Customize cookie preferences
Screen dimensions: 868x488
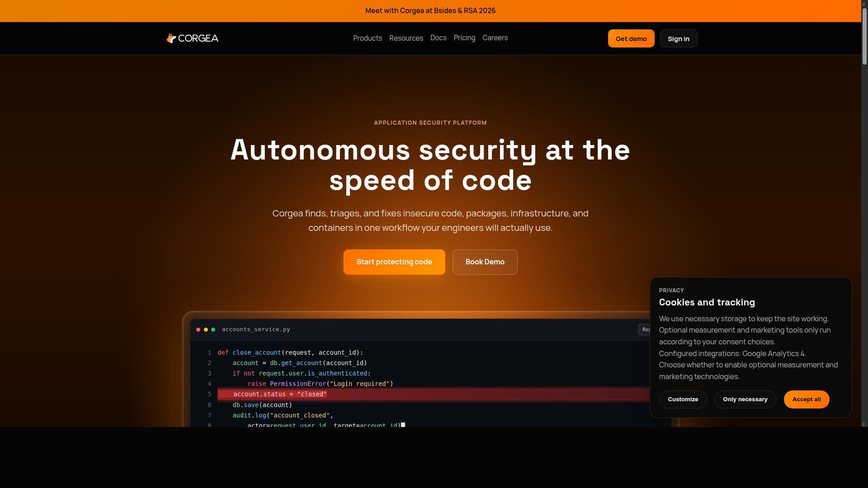click(683, 399)
